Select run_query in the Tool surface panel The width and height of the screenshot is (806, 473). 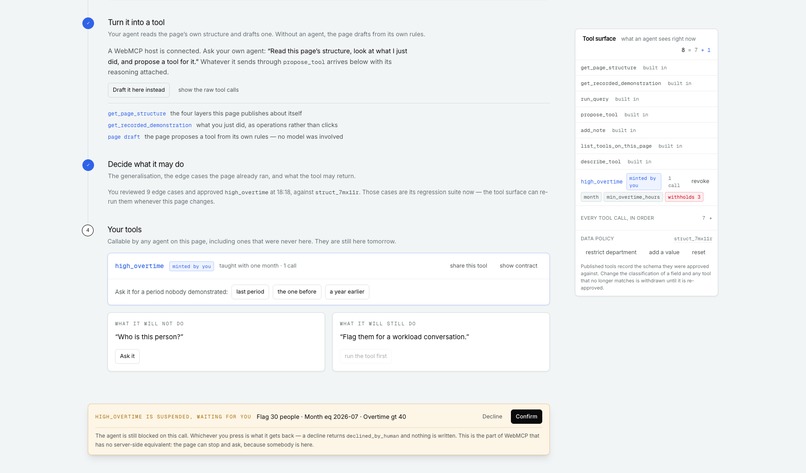594,99
